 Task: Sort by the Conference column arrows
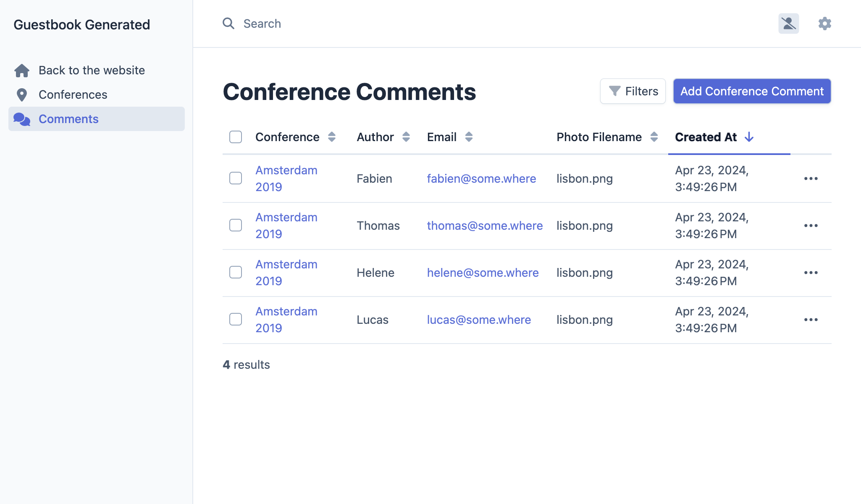pyautogui.click(x=332, y=137)
